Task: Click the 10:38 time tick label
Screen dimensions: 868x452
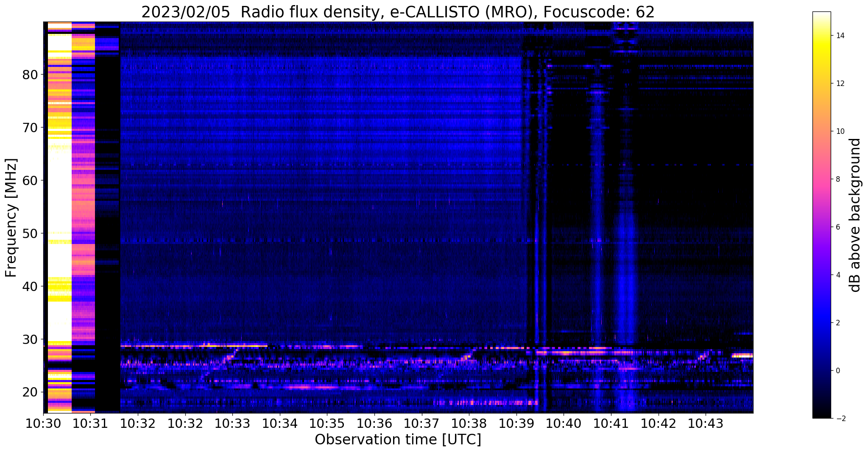Action: [x=469, y=423]
